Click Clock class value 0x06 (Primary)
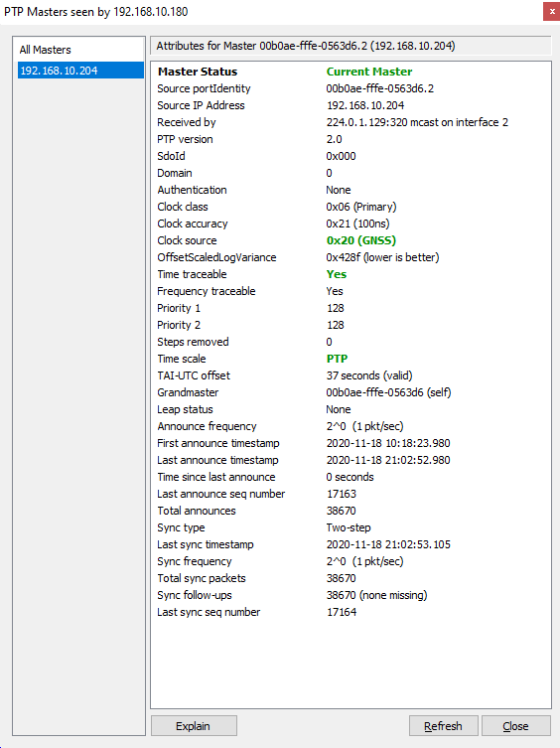 coord(361,207)
